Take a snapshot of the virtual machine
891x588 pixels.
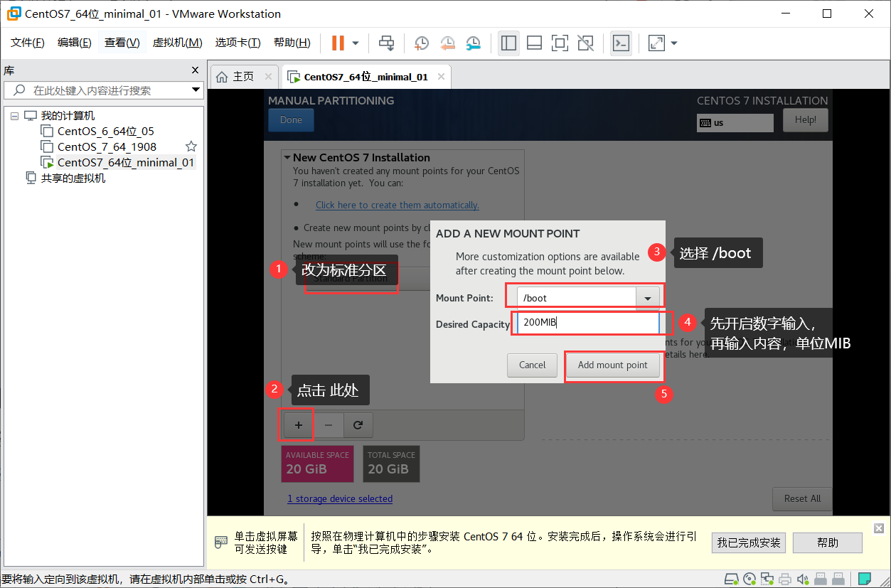point(421,43)
